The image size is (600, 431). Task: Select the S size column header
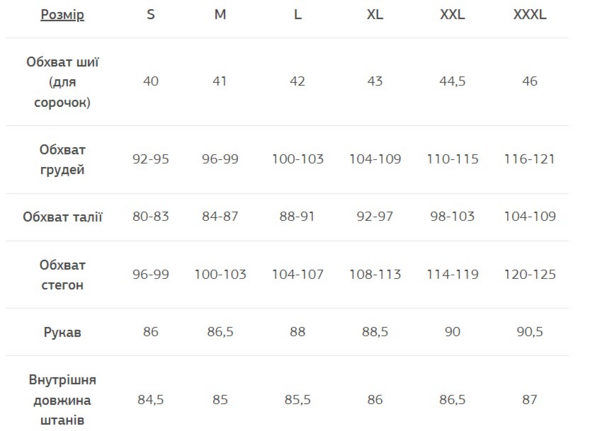tap(151, 15)
